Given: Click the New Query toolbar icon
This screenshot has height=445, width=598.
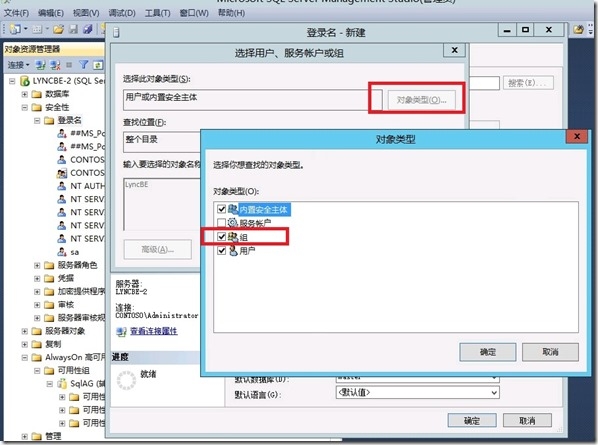Looking at the screenshot, I should click(x=16, y=29).
